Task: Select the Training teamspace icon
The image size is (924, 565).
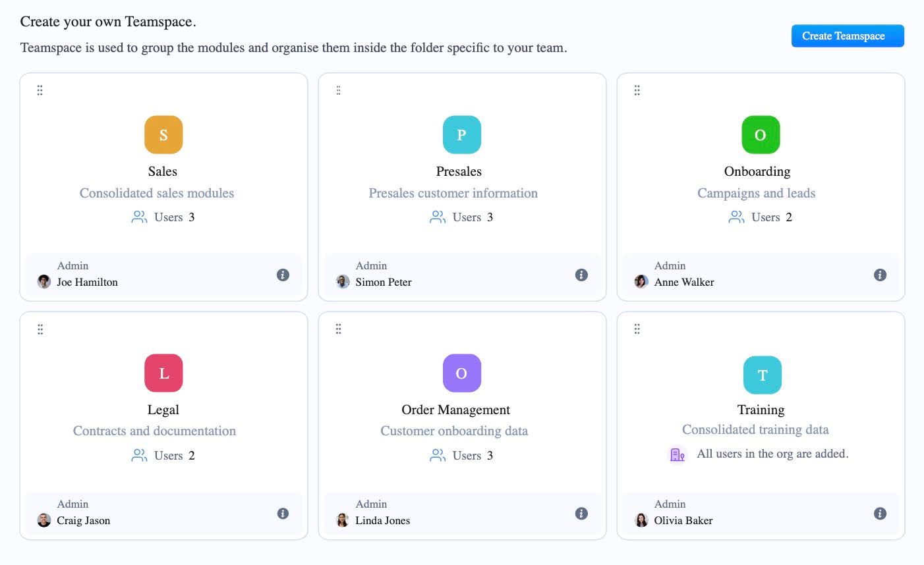Action: [x=762, y=375]
